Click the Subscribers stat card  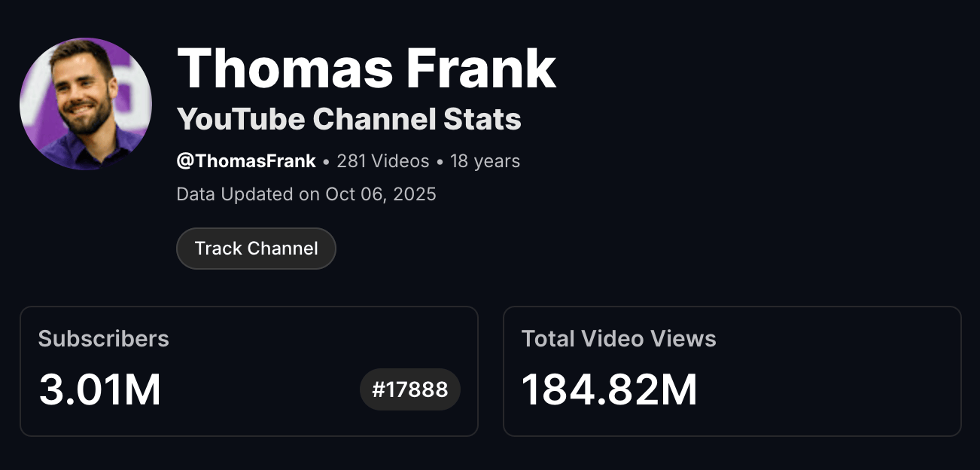click(250, 370)
